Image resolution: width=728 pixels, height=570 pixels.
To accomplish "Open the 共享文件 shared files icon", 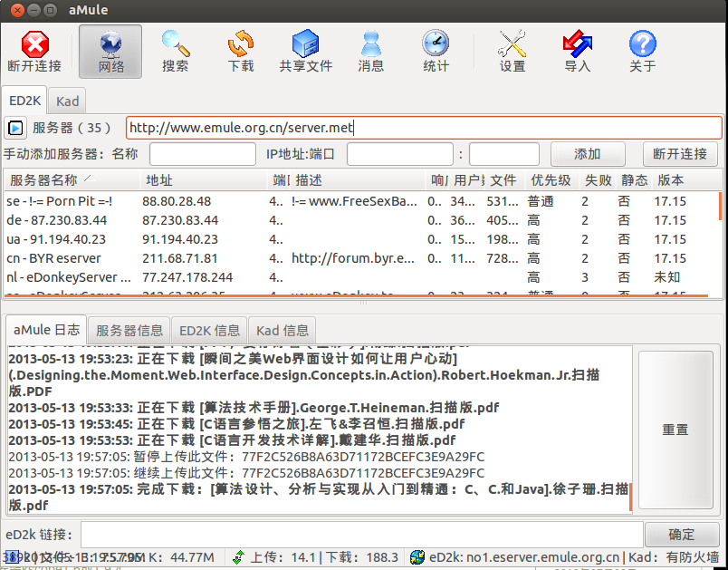I will [x=305, y=43].
